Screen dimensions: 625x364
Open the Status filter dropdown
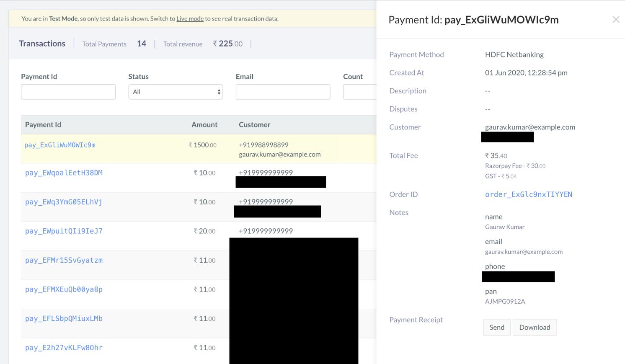click(176, 91)
